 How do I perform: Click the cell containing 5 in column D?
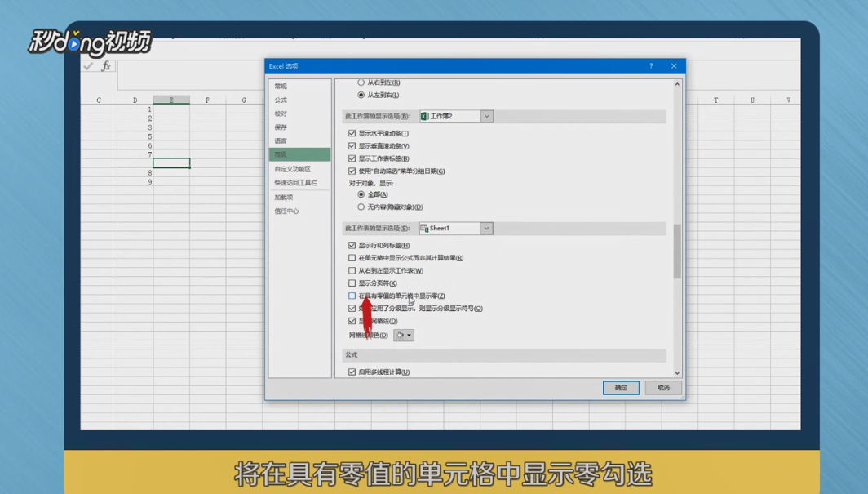click(x=135, y=136)
